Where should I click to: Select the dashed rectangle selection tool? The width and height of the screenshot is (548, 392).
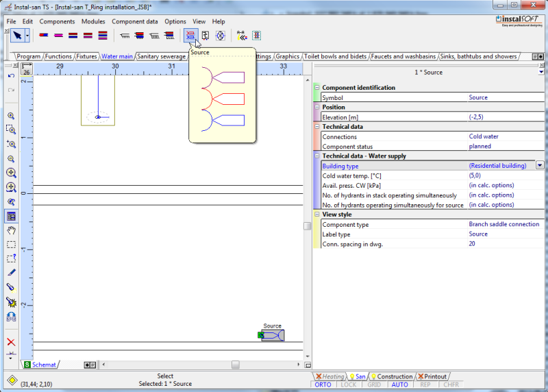coord(11,245)
